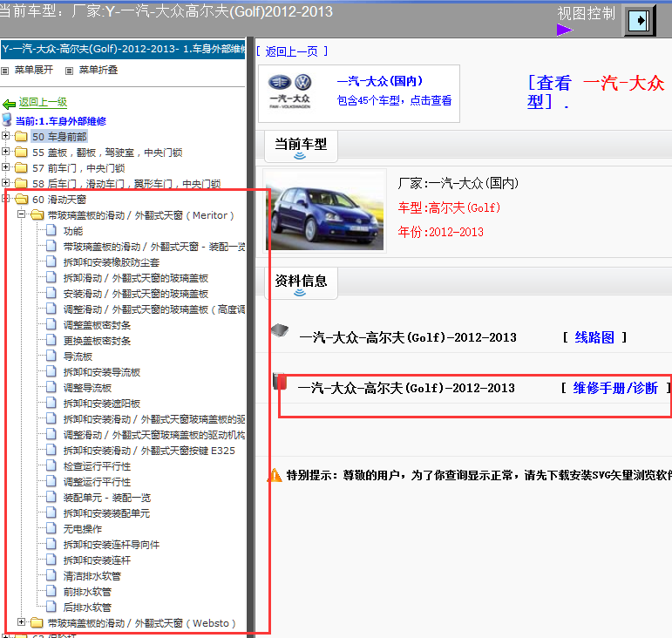Viewport: 672px width, 638px height.
Task: Click the document icon beside 清洁排水软管
Action: (x=51, y=575)
